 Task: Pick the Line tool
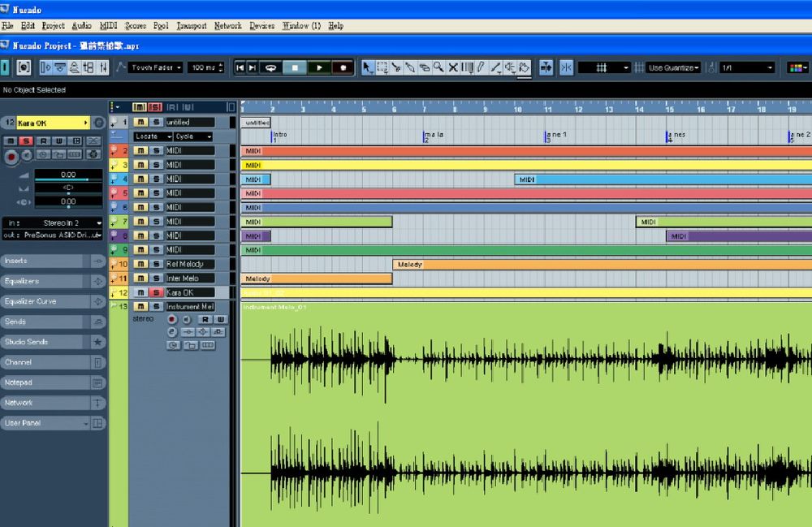coord(495,67)
